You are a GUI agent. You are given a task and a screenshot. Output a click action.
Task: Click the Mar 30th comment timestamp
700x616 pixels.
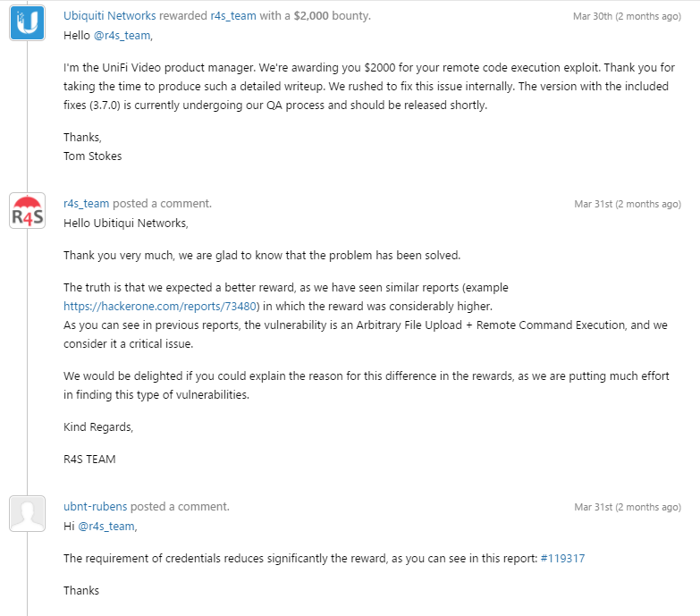coord(627,17)
